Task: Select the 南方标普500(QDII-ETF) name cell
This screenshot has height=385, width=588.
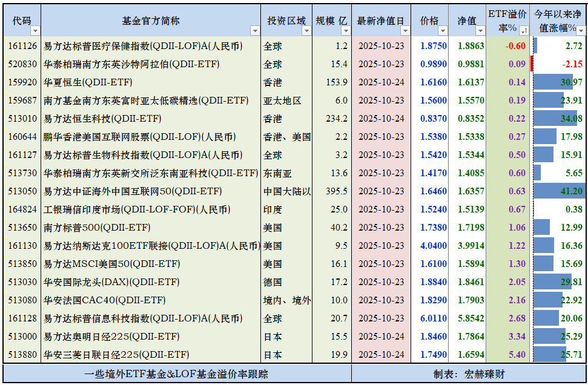Action: click(x=151, y=228)
